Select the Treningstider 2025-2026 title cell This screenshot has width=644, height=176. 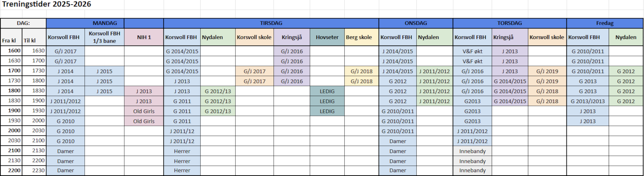click(47, 5)
